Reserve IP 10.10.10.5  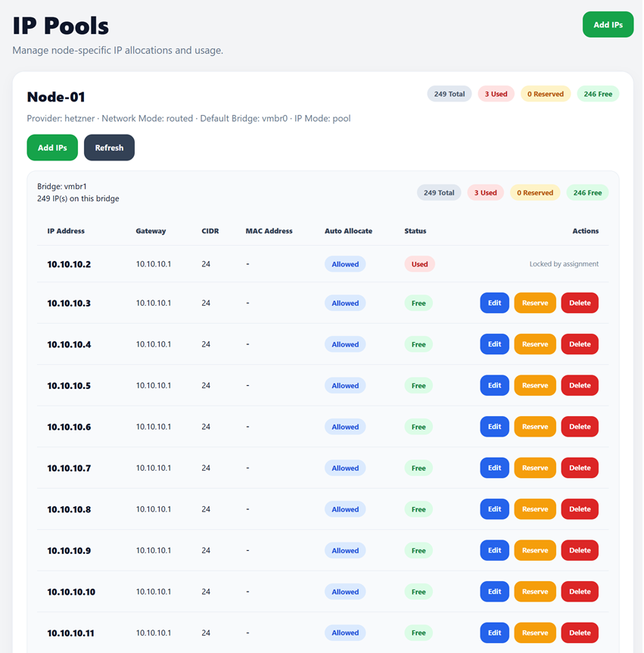pos(535,385)
